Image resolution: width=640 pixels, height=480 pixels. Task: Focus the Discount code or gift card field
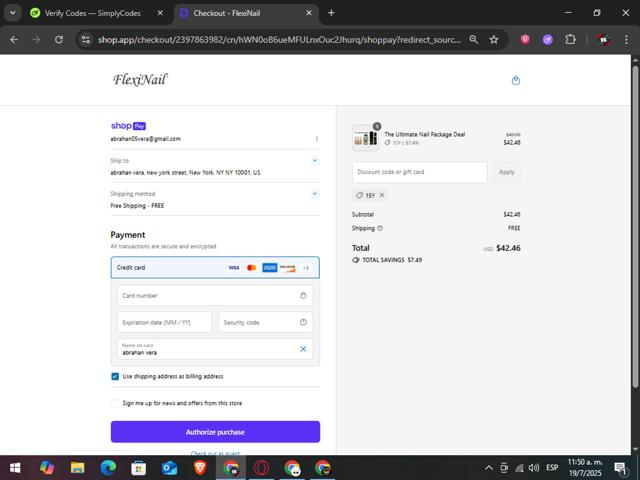click(420, 172)
